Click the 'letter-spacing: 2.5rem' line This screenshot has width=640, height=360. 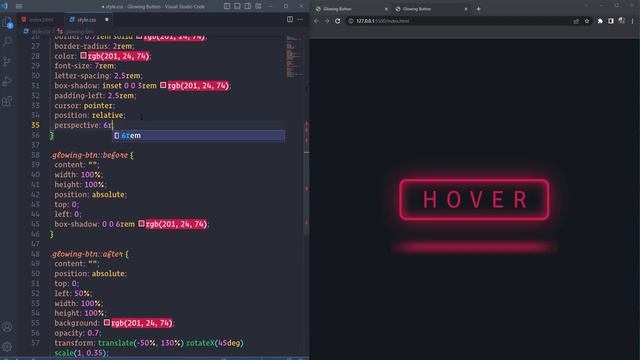(x=98, y=76)
